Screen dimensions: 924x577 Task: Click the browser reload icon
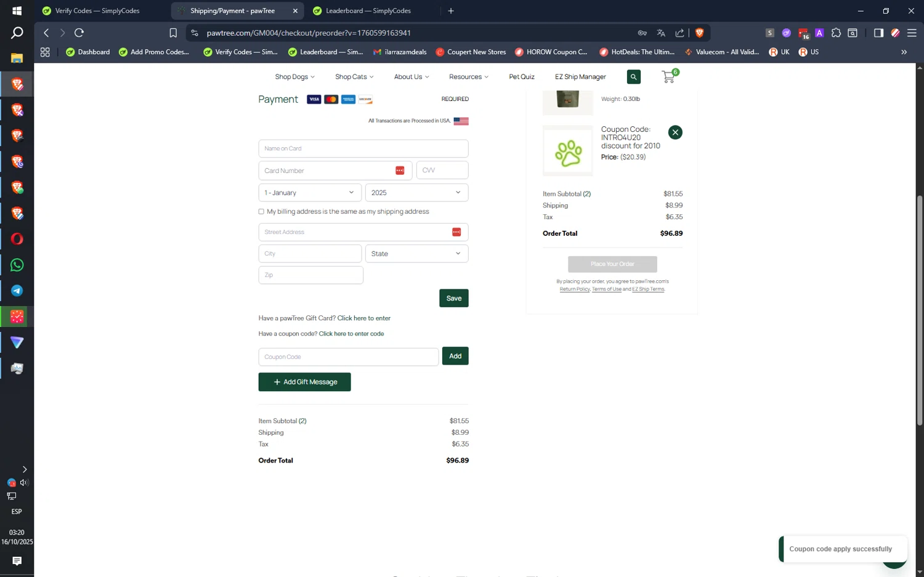79,33
